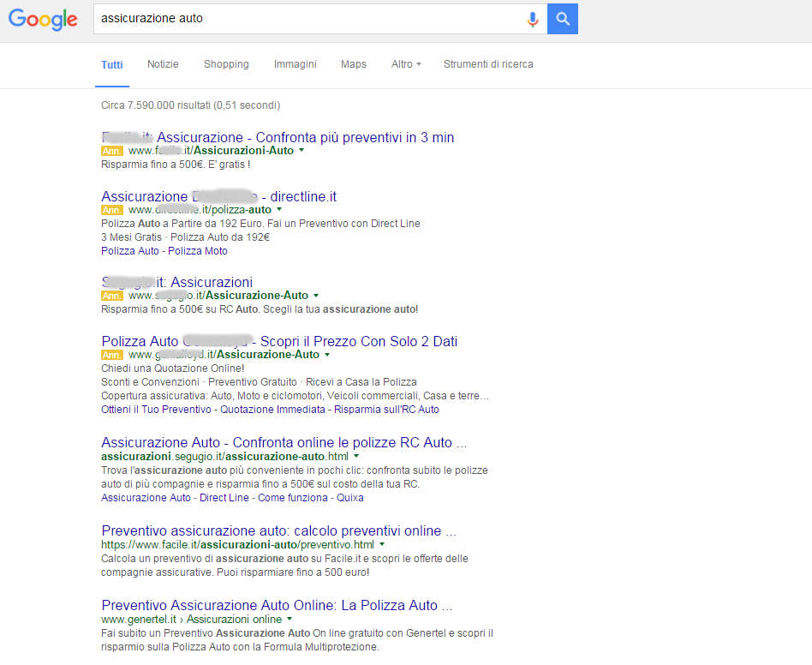
Task: Open 'Scopri il Prezzo Con Solo 2 Dati' ad
Action: point(279,341)
